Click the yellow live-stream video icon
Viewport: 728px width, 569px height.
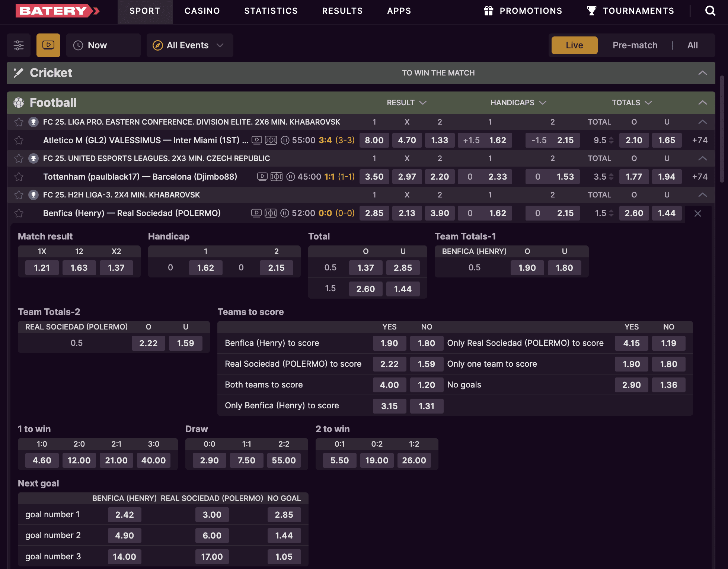tap(48, 45)
